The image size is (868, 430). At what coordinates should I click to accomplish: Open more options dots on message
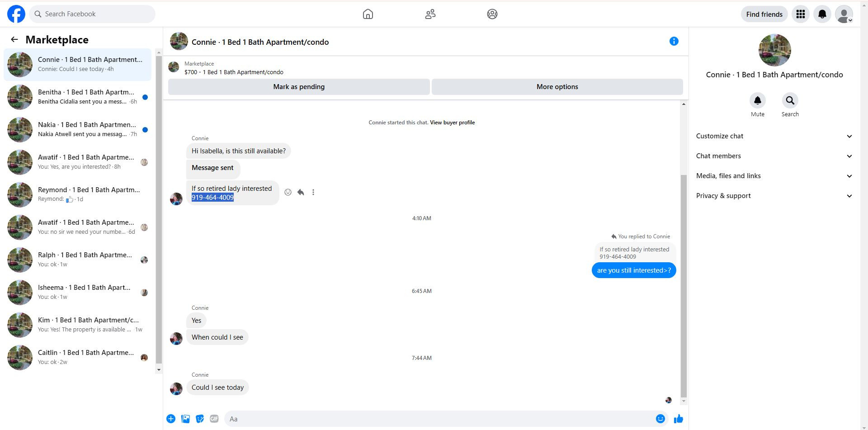coord(313,192)
